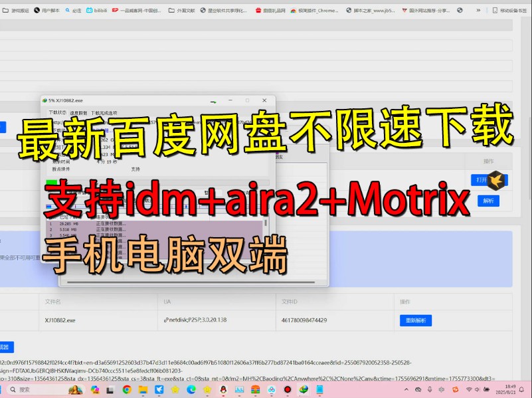Open the Internet Download Manager taskbar icon
The height and width of the screenshot is (398, 532).
[x=304, y=390]
